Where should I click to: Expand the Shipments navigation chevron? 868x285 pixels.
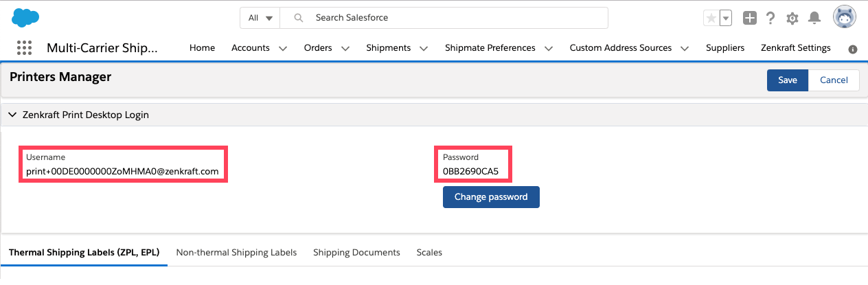(x=424, y=49)
